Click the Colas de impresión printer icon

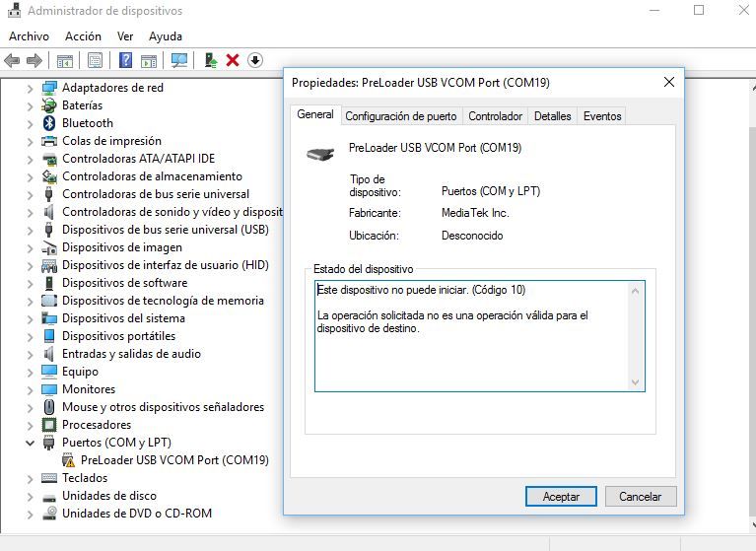tap(49, 141)
